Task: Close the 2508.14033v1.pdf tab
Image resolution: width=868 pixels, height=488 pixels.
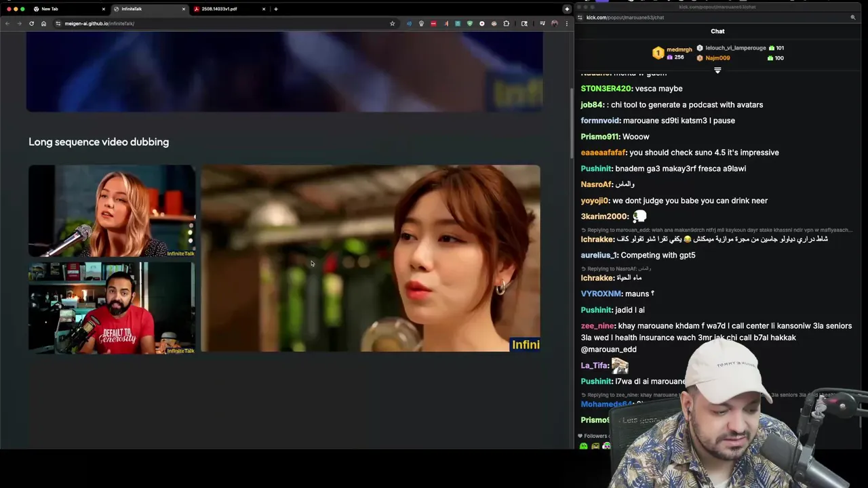Action: 263,9
